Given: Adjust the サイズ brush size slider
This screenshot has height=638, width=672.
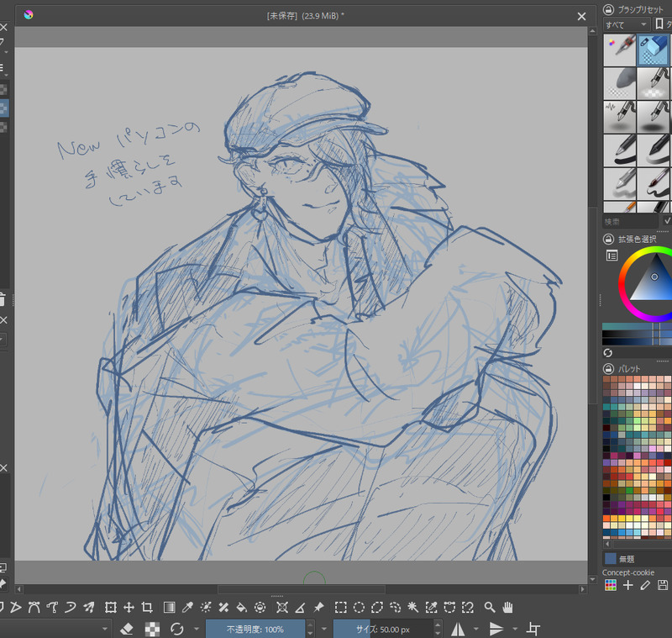Looking at the screenshot, I should [x=383, y=629].
